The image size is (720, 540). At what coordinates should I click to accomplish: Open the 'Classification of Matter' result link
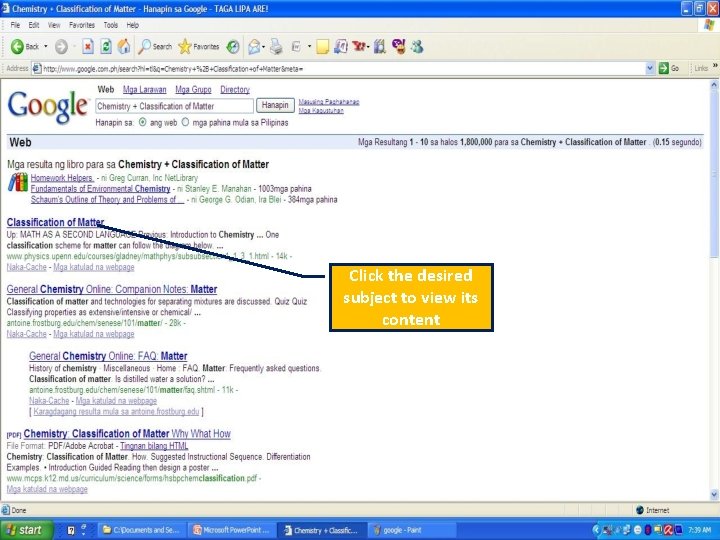[55, 222]
